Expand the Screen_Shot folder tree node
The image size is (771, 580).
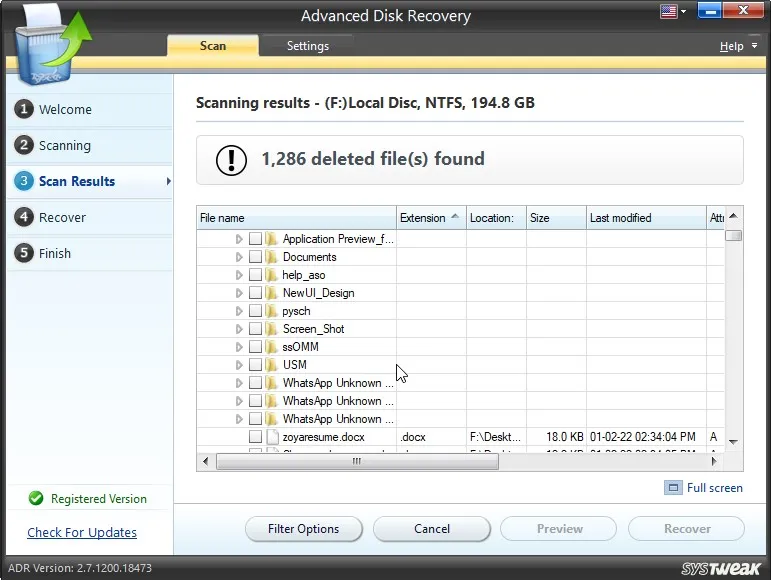coord(239,329)
